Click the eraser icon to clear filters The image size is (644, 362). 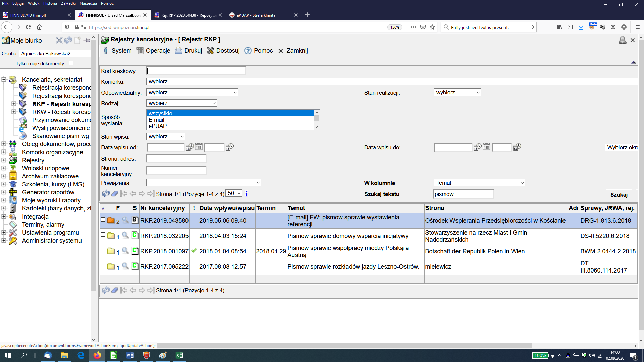(115, 193)
